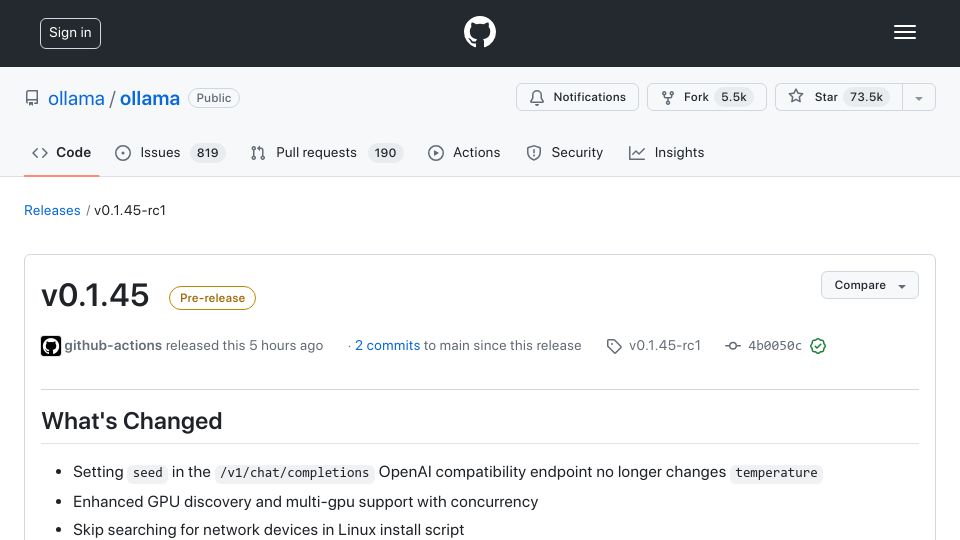The width and height of the screenshot is (960, 540).
Task: Click the Code angle-brackets icon
Action: [40, 152]
